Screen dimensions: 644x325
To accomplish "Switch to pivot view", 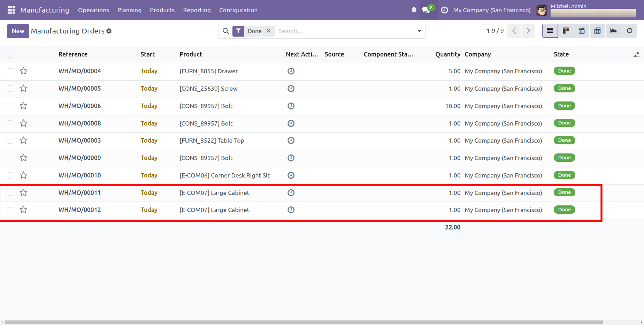I will [597, 31].
